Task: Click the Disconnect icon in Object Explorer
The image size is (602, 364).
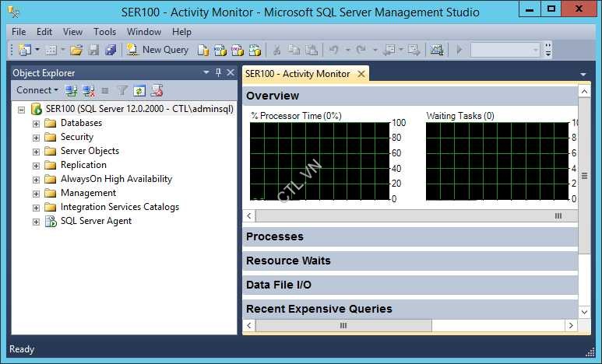Action: click(89, 91)
